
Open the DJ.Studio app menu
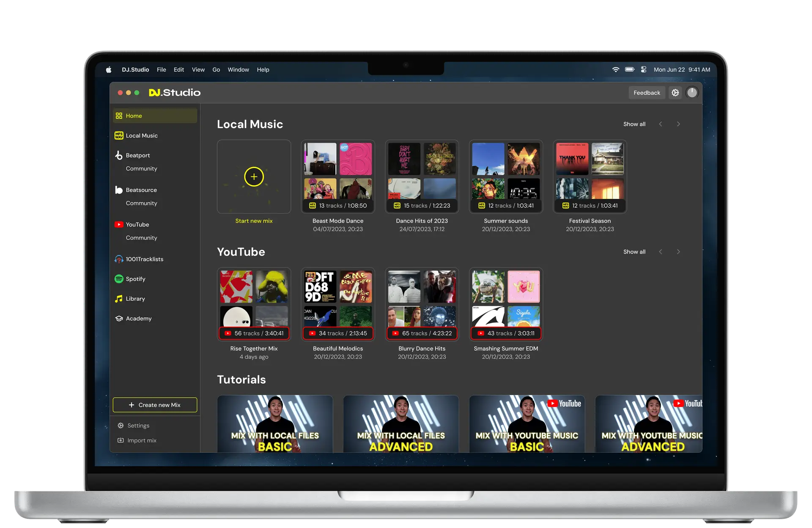coord(135,70)
